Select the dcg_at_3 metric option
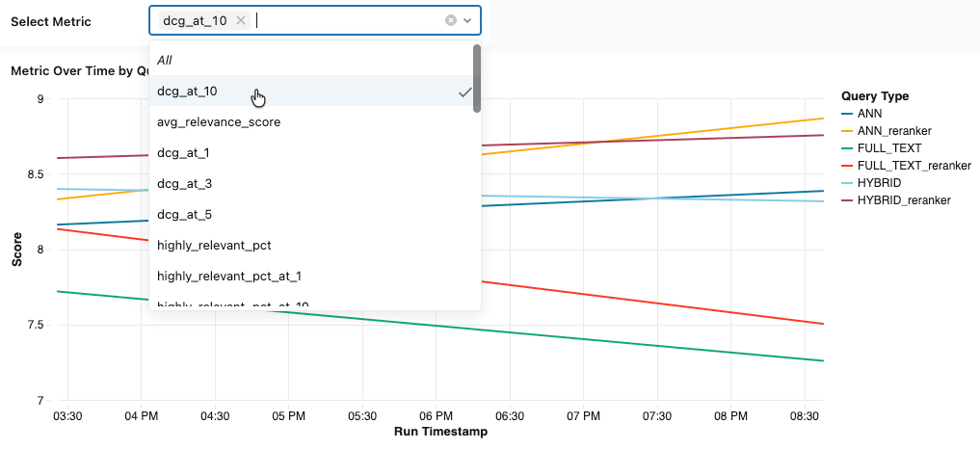Viewport: 980px width, 449px height. coord(184,183)
